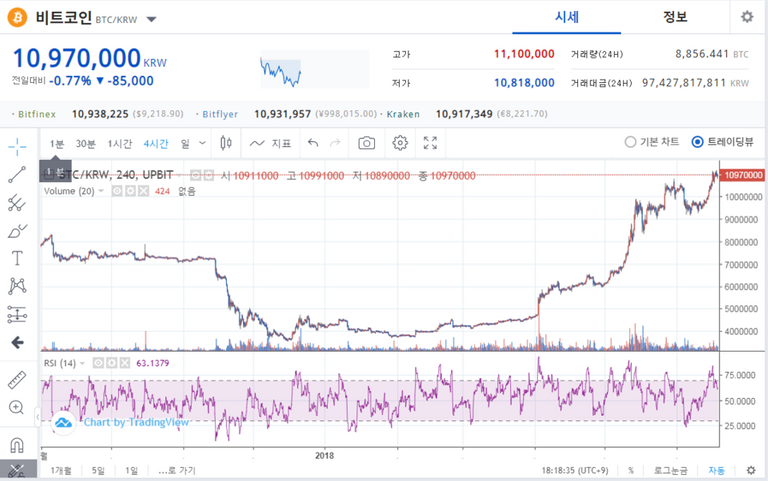Pick the brush drawing tool
Viewport: 768px width, 481px height.
pos(17,230)
